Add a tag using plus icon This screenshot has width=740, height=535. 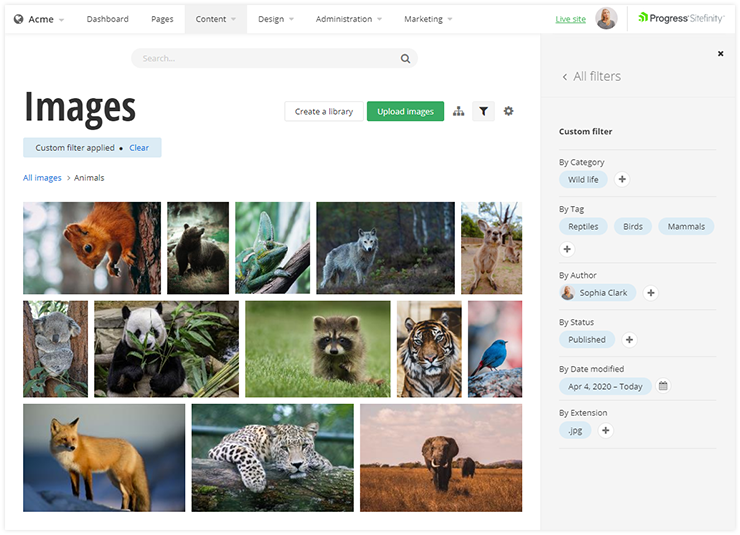[567, 249]
